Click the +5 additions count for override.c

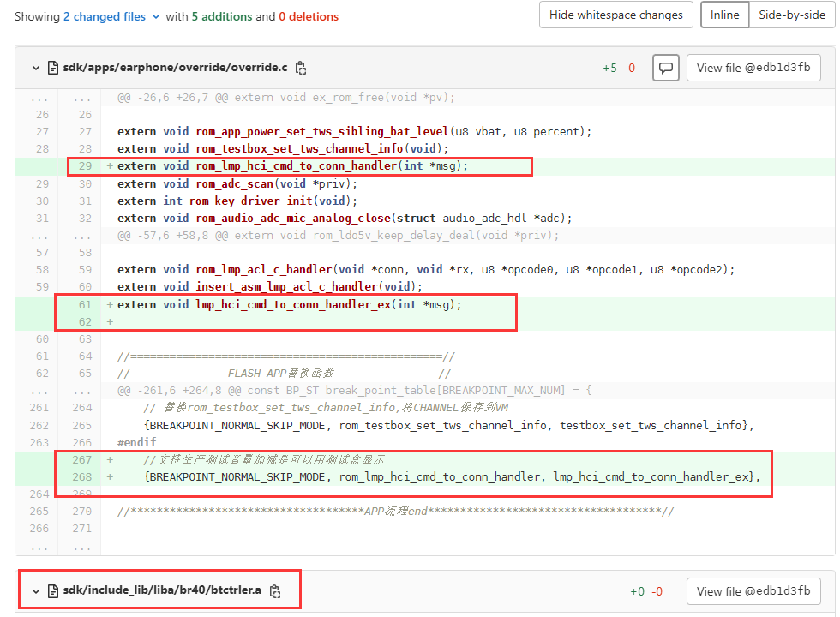pyautogui.click(x=609, y=68)
